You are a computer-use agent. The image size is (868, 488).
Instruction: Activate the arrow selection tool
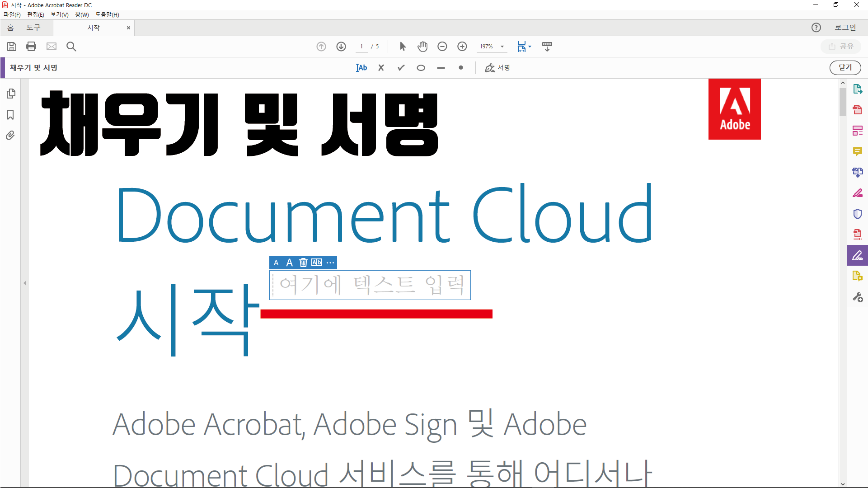pyautogui.click(x=403, y=47)
